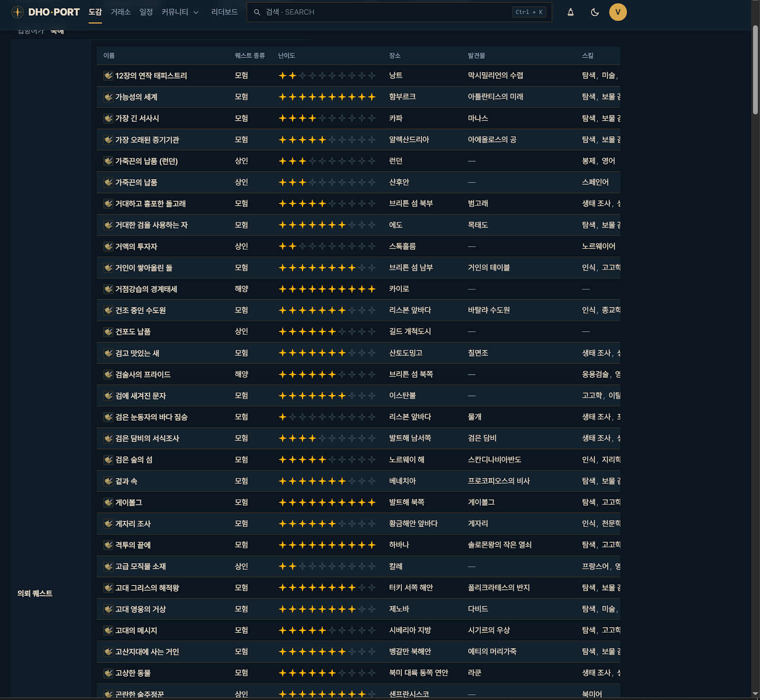The width and height of the screenshot is (760, 700).
Task: Open the 거래소 menu item
Action: pos(121,12)
